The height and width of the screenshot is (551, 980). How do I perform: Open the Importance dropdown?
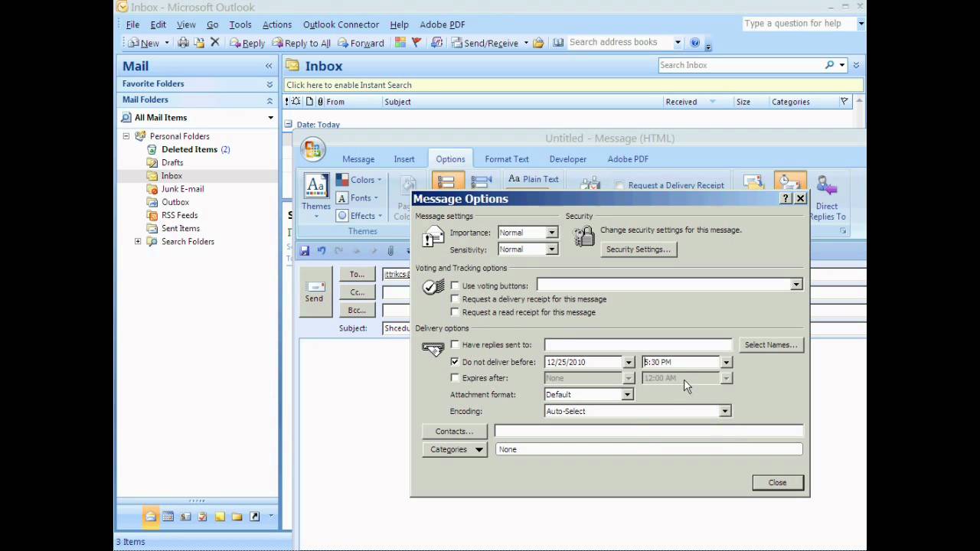551,233
